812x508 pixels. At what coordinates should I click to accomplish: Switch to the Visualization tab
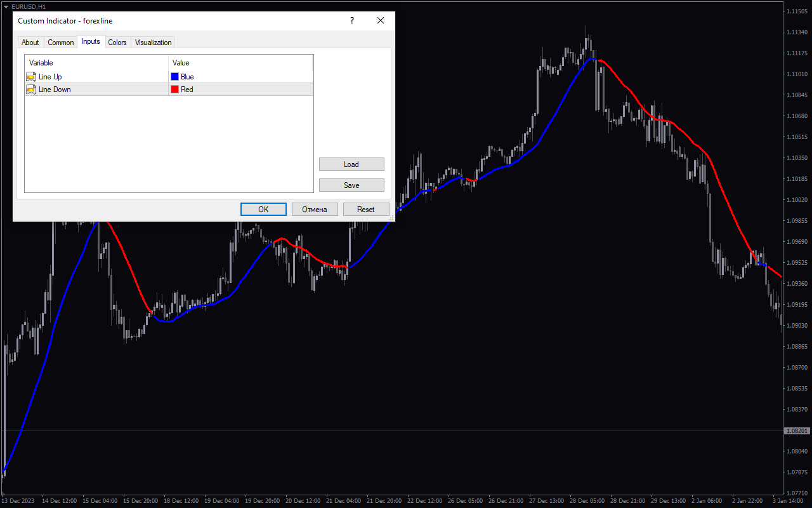(x=153, y=43)
